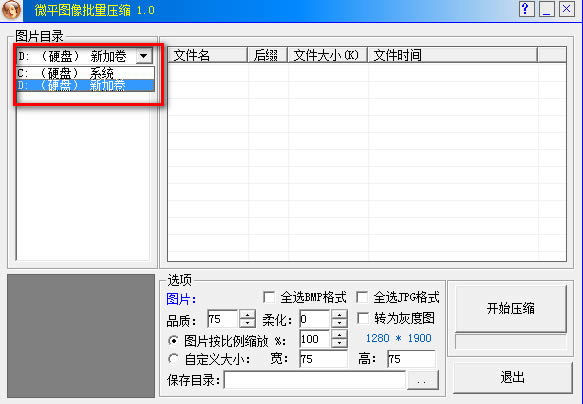Viewport: 583px width, 404px height.
Task: Click the scale percent field showing 100
Action: pyautogui.click(x=314, y=339)
